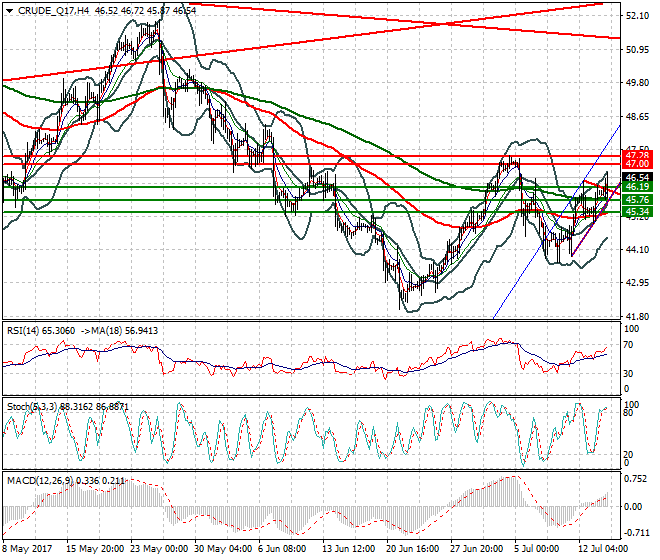The width and height of the screenshot is (660, 560).
Task: Click the 27 Jun 20:00 time label
Action: 477,549
